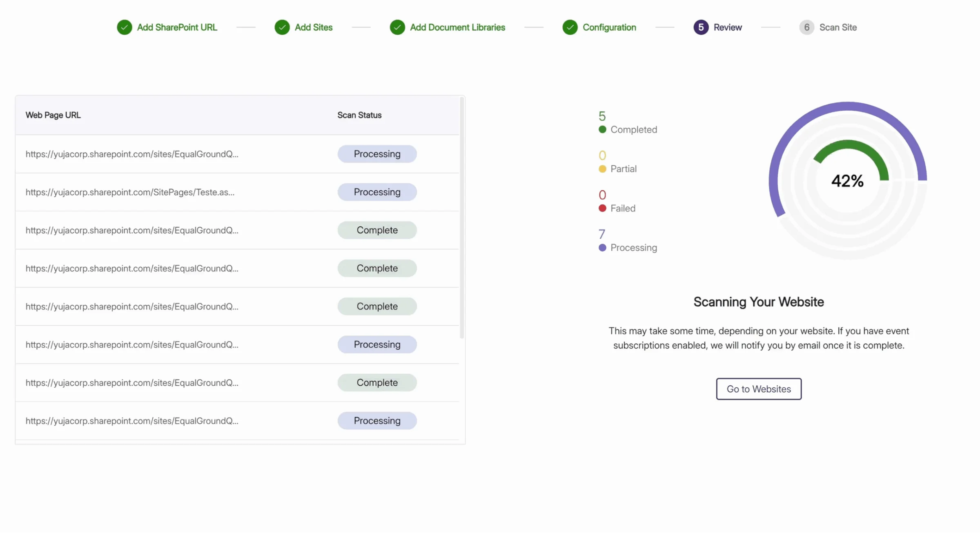This screenshot has width=980, height=533.
Task: Click the first EqualGroundQ URL in table
Action: tap(131, 154)
